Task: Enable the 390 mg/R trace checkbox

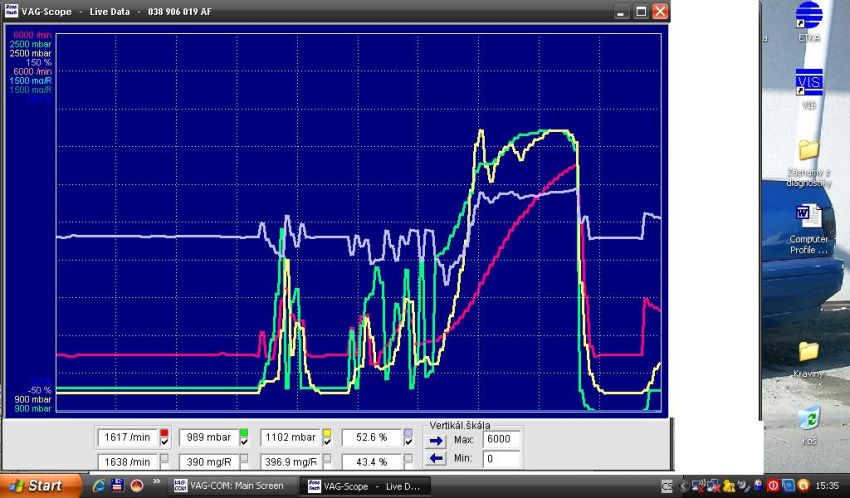Action: (246, 461)
